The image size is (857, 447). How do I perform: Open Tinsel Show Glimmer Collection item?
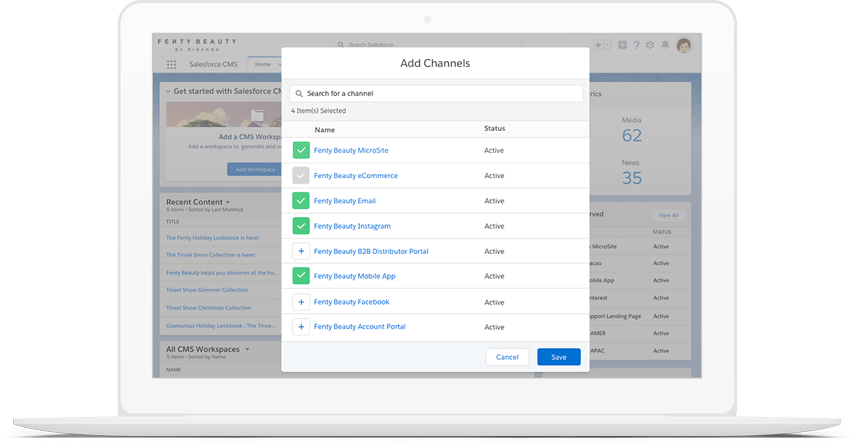click(207, 290)
